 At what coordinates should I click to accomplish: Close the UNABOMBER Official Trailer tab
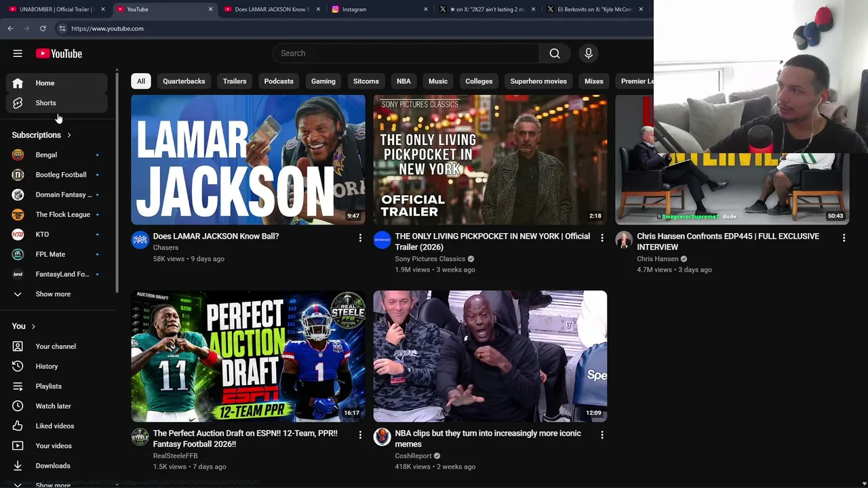[x=103, y=9]
